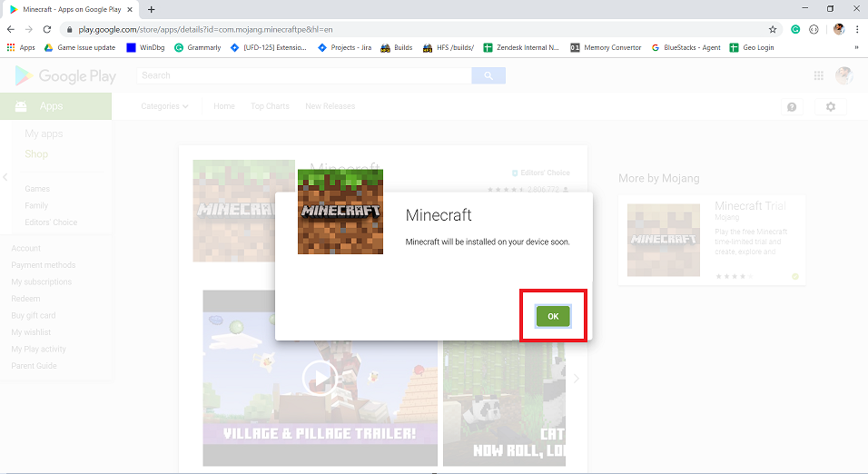This screenshot has width=868, height=474.
Task: Click the Google Play logo
Action: (65, 76)
